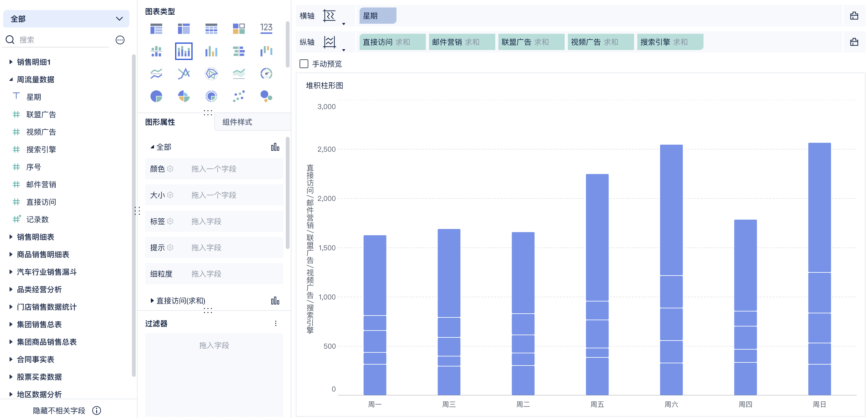Viewport: 868px width, 418px height.
Task: Open the 全部 dataset dropdown
Action: click(66, 19)
